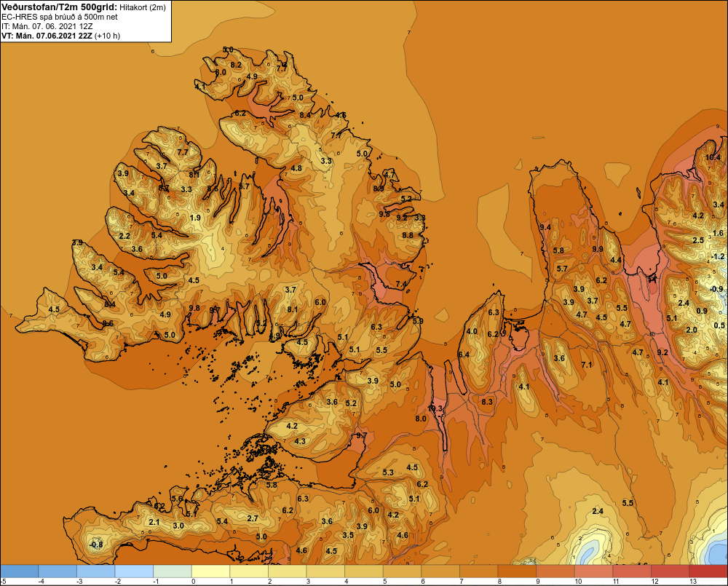
Task: Click the legend label '7'
Action: [x=462, y=582]
